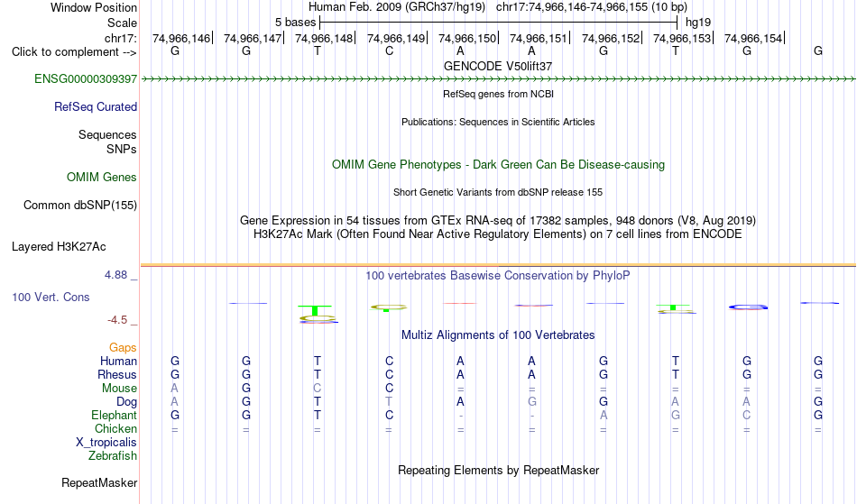Click 'Publications: Sequences in Scientific Articles' title
This screenshot has width=857, height=504.
pos(498,122)
